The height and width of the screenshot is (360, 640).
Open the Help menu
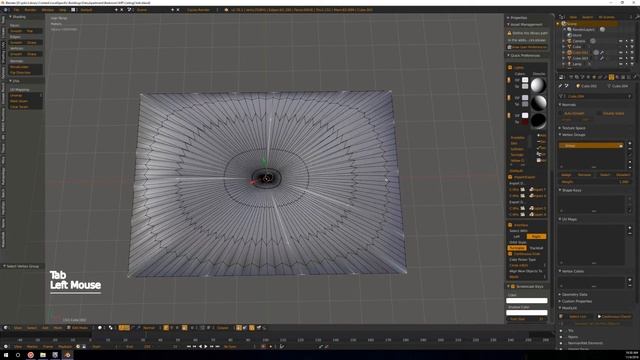tap(62, 9)
